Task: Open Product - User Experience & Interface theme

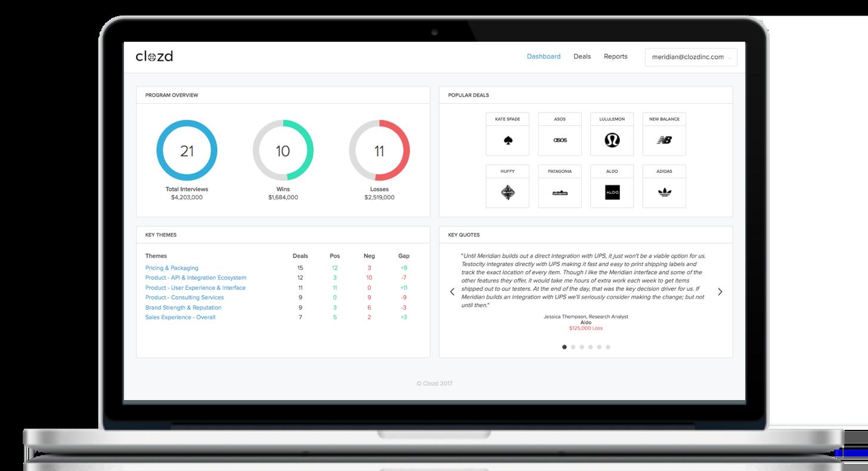Action: click(x=196, y=288)
